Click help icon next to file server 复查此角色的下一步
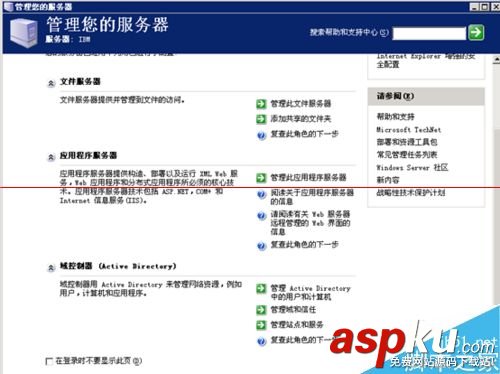500x374 pixels. click(261, 135)
